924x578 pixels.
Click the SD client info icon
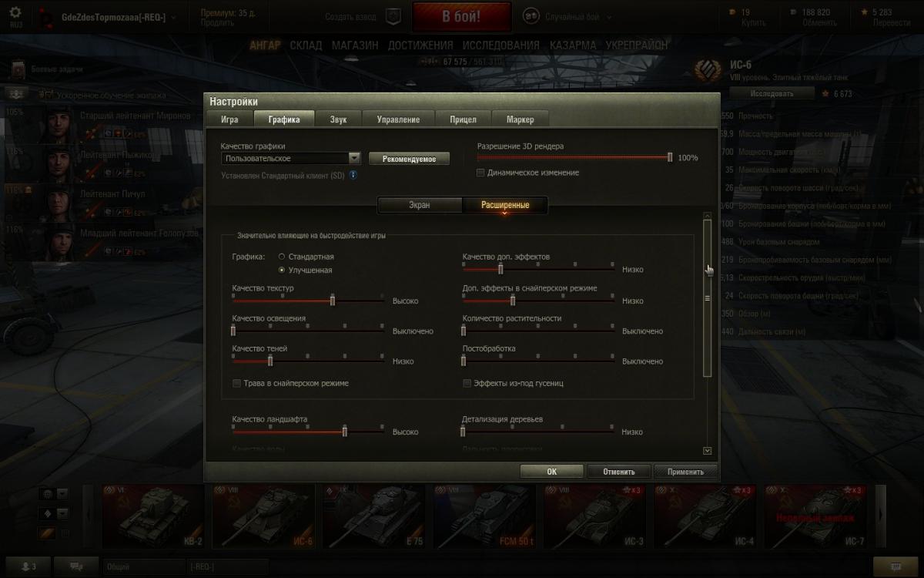point(353,175)
